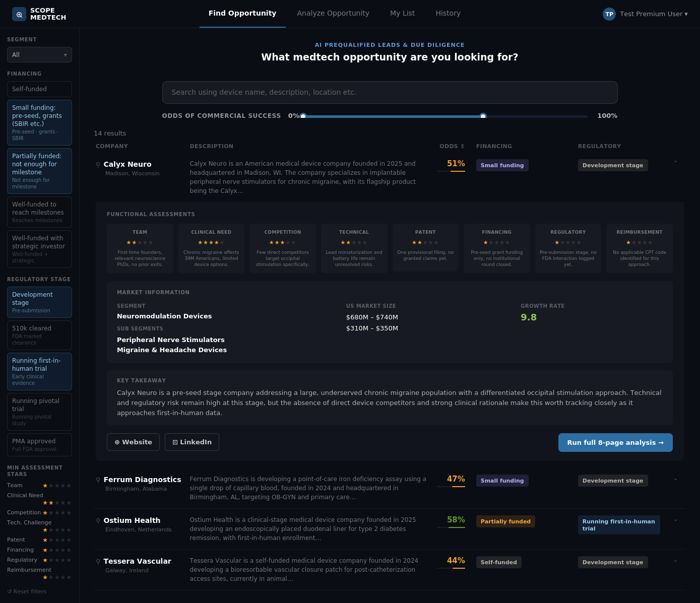Toggle the Partially funded financing filter
This screenshot has height=603, width=700.
[39, 171]
